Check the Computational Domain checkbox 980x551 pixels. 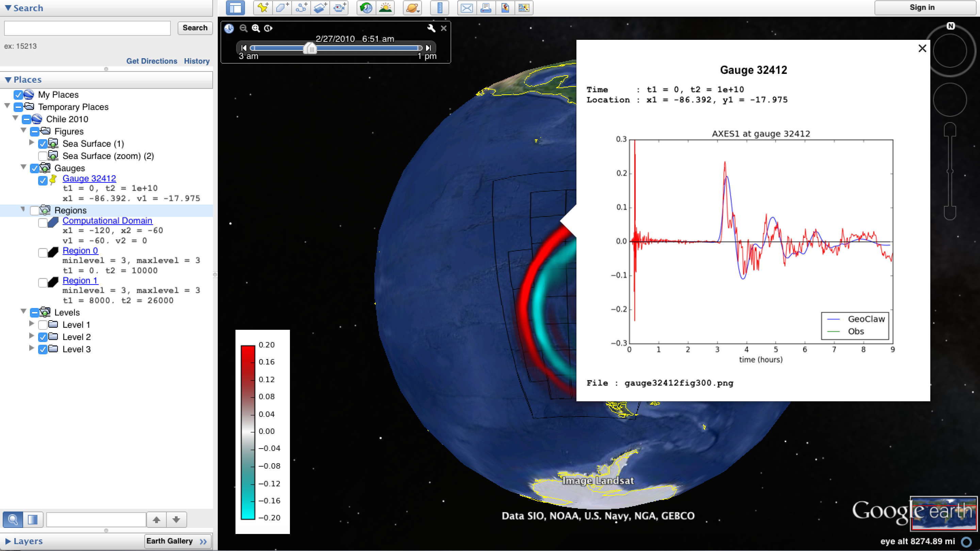pyautogui.click(x=43, y=223)
